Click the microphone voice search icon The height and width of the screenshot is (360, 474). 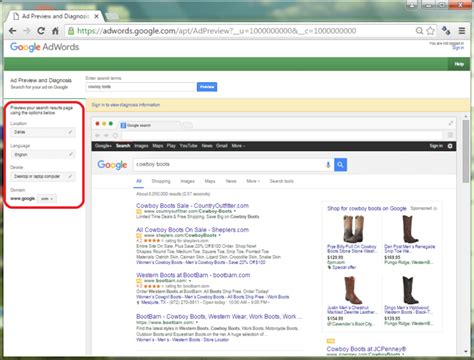point(328,165)
